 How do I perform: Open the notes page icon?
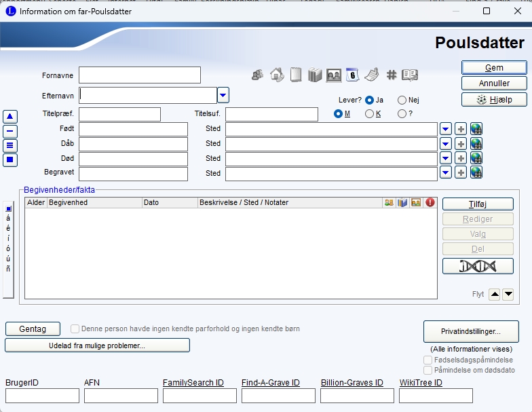(296, 75)
